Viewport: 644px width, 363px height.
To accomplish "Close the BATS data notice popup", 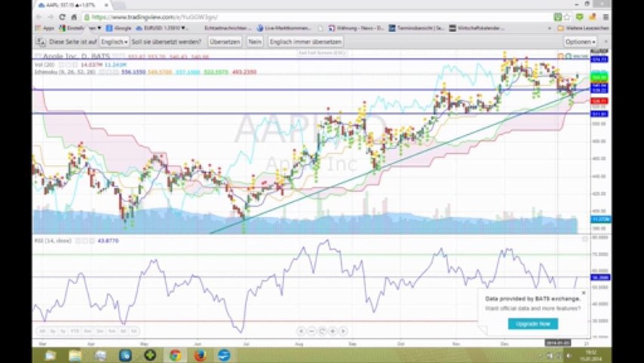I will coord(584,292).
